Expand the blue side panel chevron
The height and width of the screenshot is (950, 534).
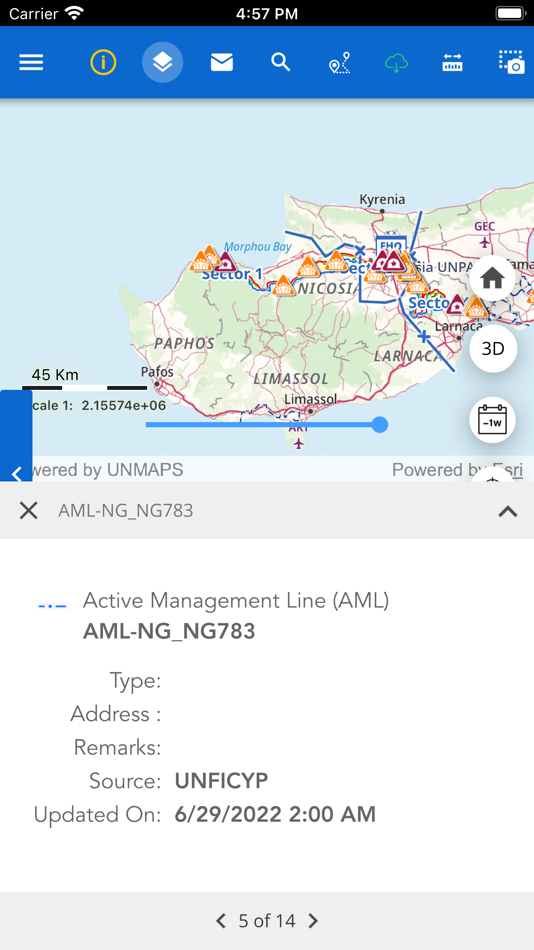point(16,473)
